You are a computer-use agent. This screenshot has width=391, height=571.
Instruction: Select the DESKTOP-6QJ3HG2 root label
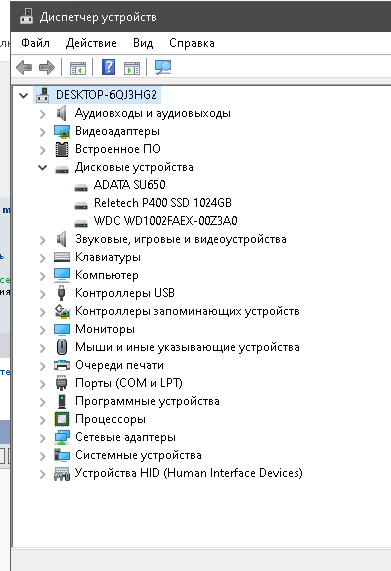coord(106,95)
